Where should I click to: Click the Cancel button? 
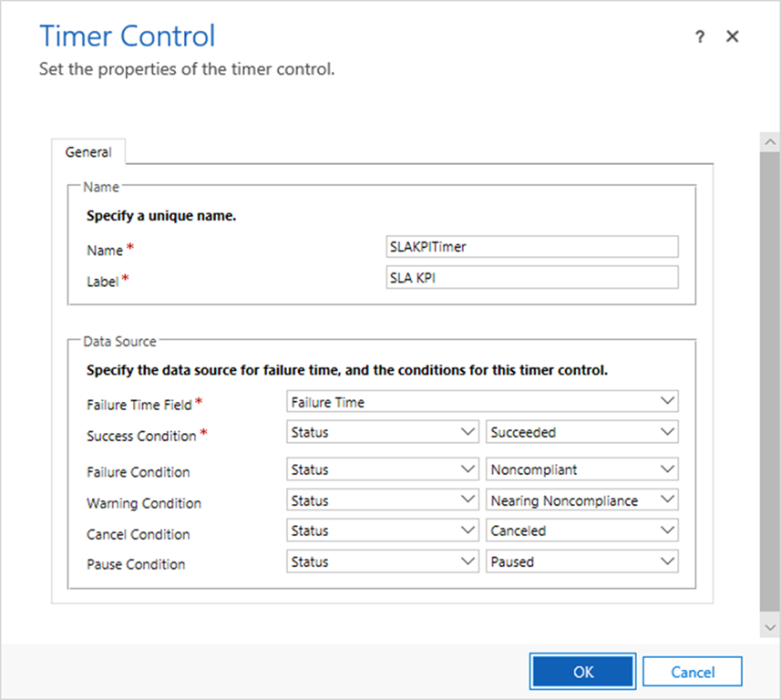[x=692, y=672]
